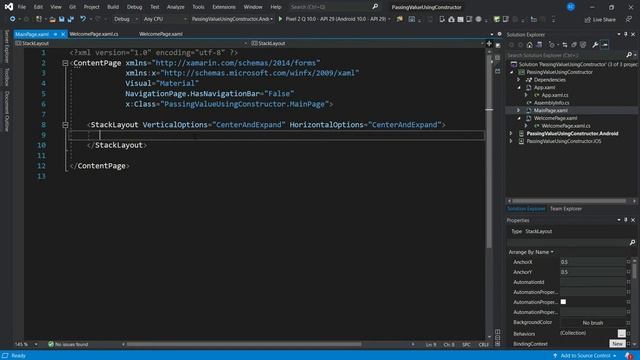This screenshot has height=360, width=640.
Task: Click the Open File folder icon
Action: (x=52, y=19)
